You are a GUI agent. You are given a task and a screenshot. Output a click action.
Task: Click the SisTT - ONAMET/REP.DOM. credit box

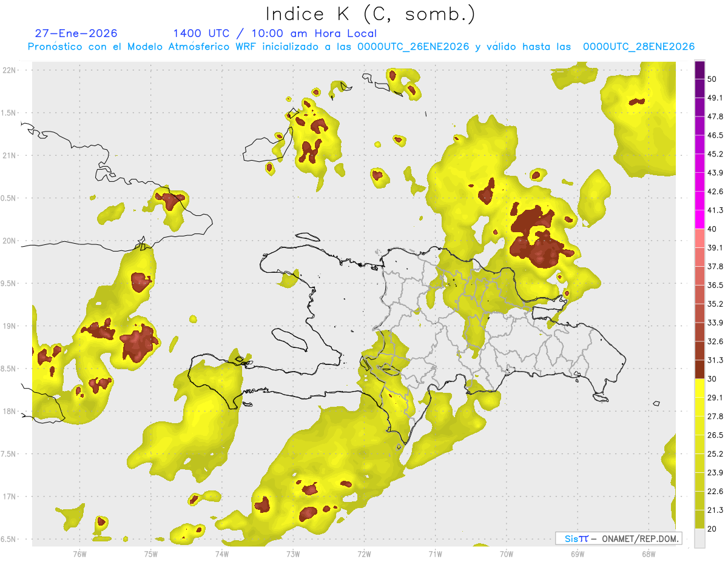[x=619, y=538]
